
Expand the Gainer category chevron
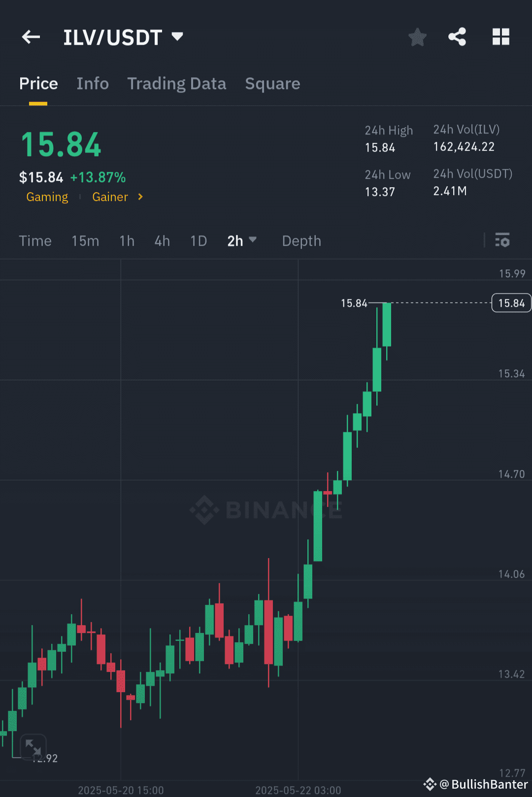coord(139,197)
